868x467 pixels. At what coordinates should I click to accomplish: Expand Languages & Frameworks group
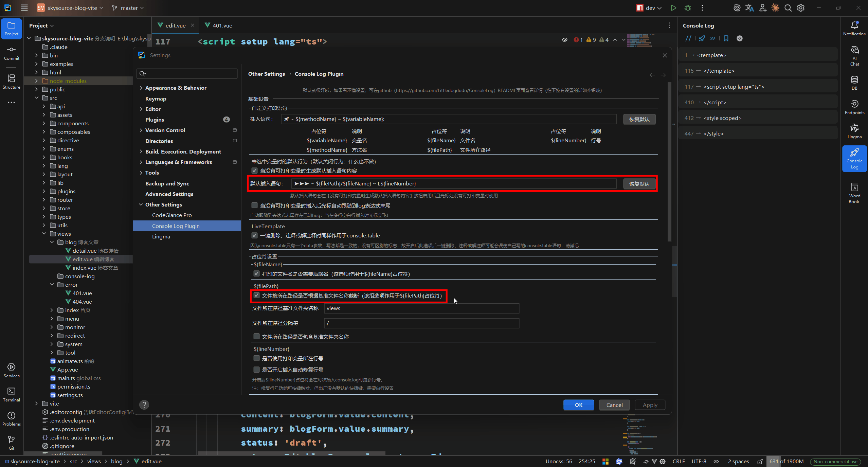coord(141,162)
